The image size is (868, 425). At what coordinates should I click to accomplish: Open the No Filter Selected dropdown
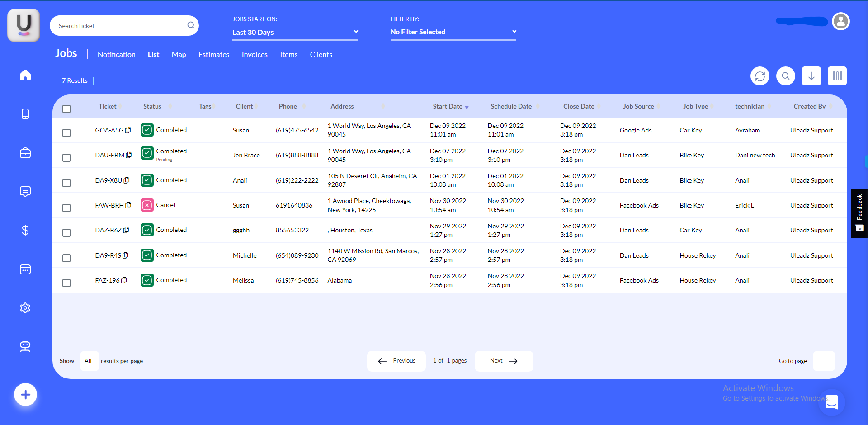point(453,32)
